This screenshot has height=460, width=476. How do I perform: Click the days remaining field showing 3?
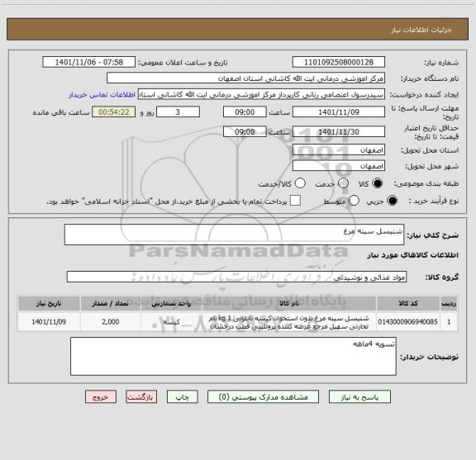[x=178, y=112]
